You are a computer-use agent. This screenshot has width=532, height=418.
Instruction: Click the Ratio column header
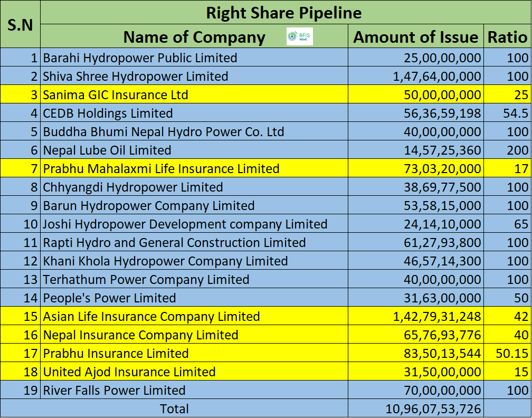tap(508, 36)
